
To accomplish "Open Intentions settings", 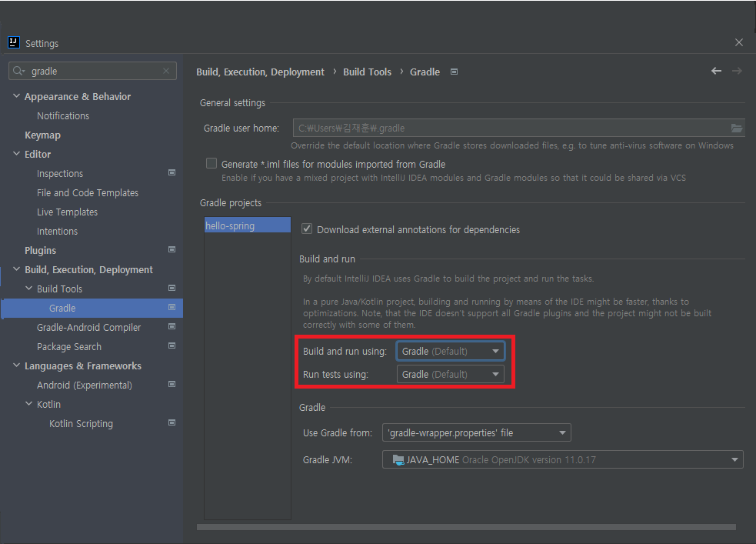I will 57,232.
